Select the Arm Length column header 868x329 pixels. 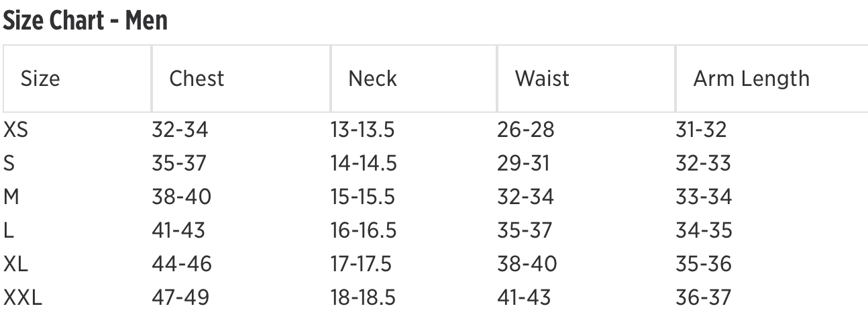(x=751, y=79)
